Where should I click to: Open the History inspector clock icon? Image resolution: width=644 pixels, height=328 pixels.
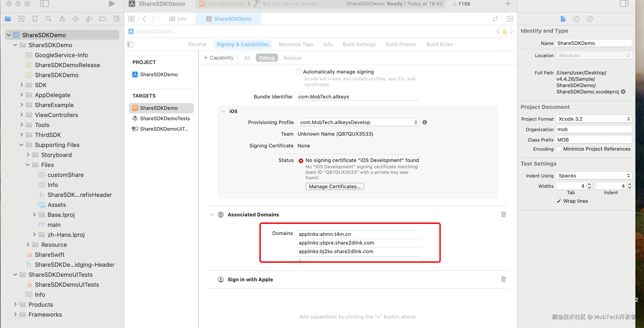(576, 19)
